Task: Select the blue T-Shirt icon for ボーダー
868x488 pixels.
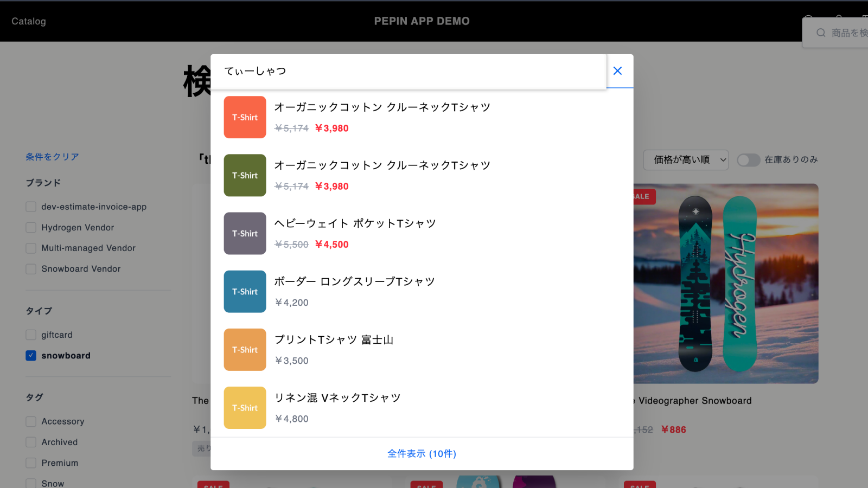Action: [245, 291]
